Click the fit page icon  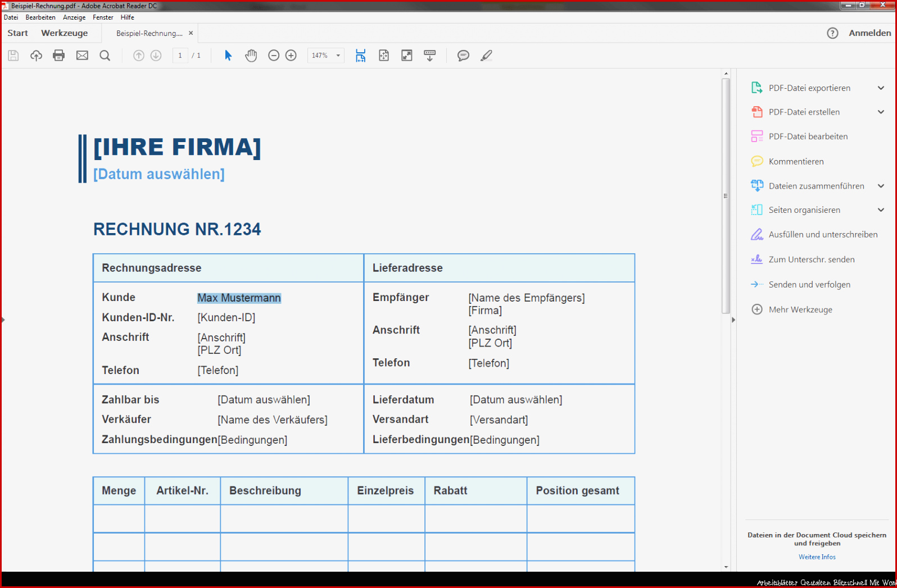pos(384,56)
